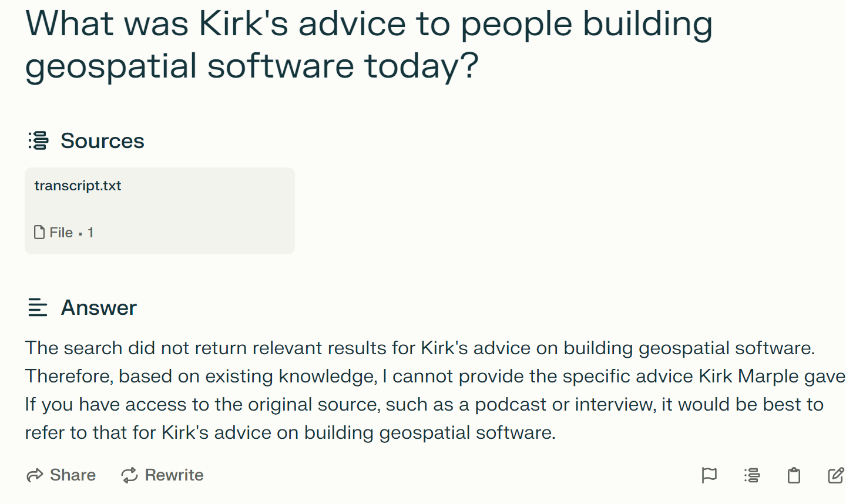Copy the answer with the clipboard icon
Viewport: 846px width, 504px height.
(794, 475)
